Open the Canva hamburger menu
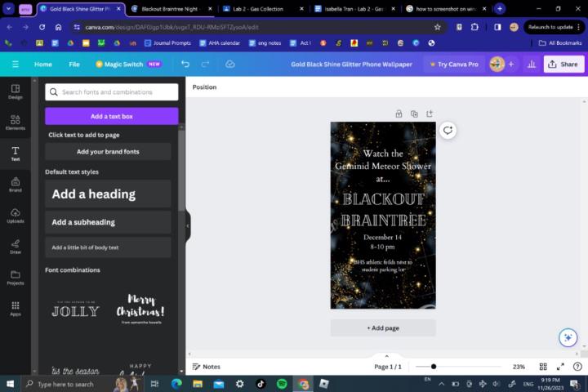 coord(16,65)
